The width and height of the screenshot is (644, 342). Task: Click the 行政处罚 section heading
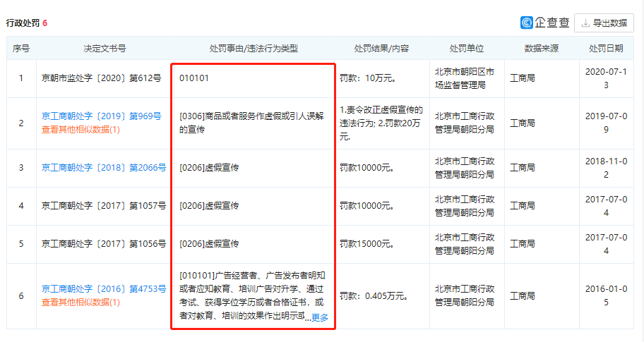point(23,23)
